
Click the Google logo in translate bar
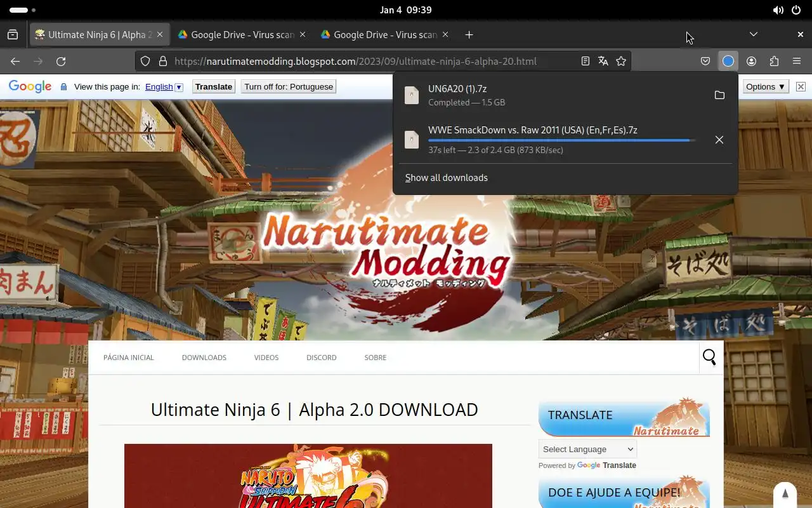click(x=30, y=87)
